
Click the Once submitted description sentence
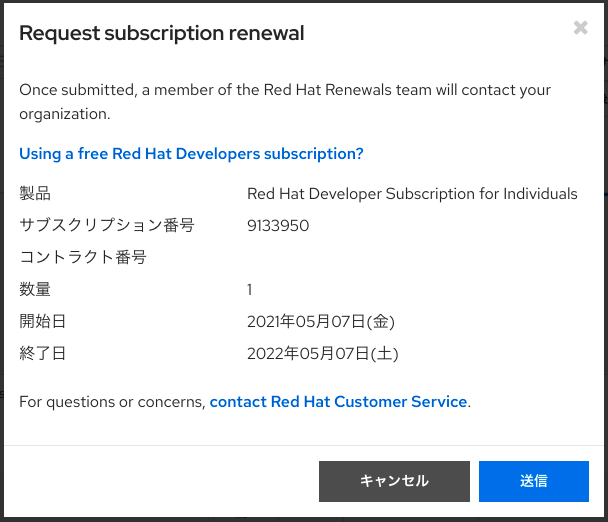click(285, 90)
